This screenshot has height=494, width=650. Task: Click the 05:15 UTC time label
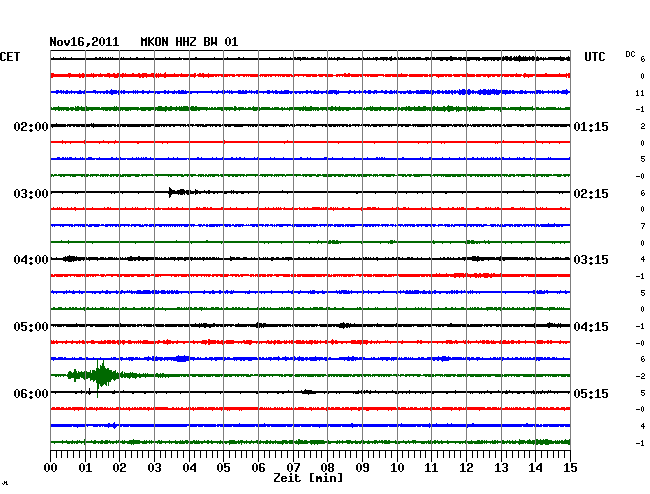[x=591, y=393]
